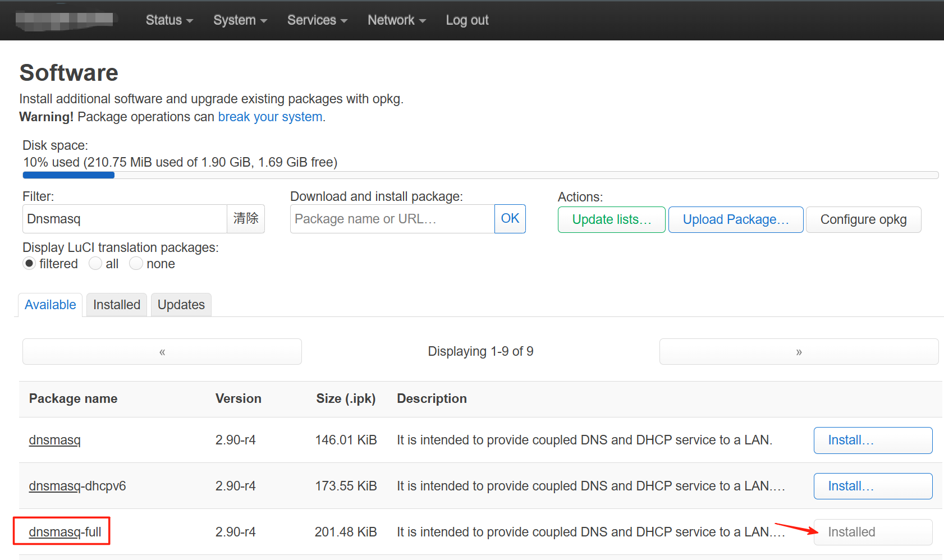Screen dimensions: 944x560
Task: Select the 'filtered' translation radio button
Action: 30,264
